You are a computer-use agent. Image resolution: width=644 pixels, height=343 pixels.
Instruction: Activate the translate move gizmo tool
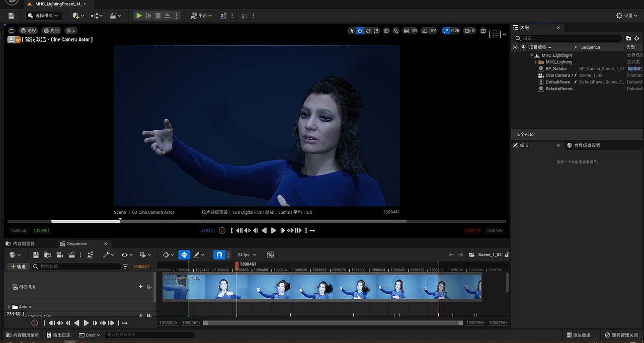(360, 31)
